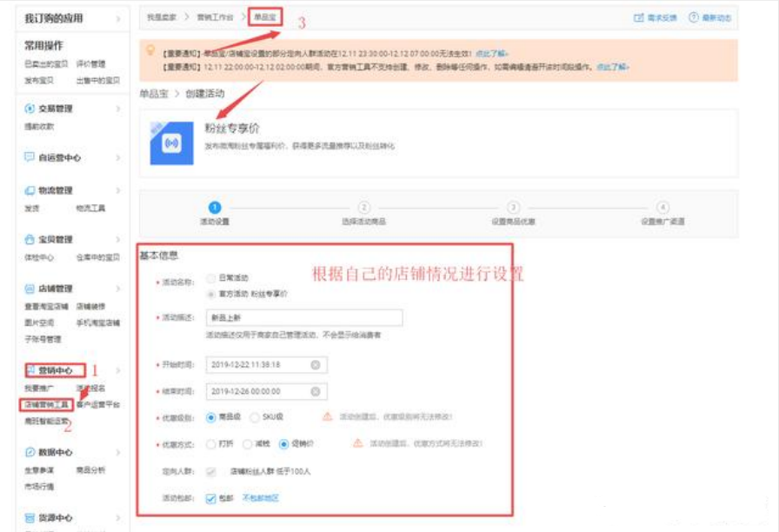The height and width of the screenshot is (532, 779).
Task: Expand the 店铺管理 section chevron
Action: (118, 289)
